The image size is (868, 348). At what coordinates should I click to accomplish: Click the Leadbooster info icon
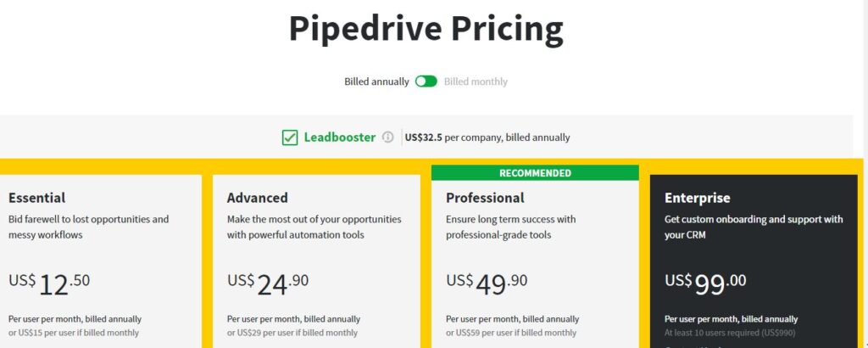(x=388, y=137)
